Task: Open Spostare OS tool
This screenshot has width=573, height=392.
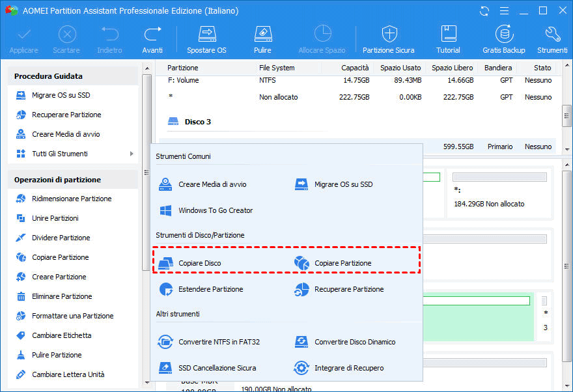Action: (x=207, y=40)
